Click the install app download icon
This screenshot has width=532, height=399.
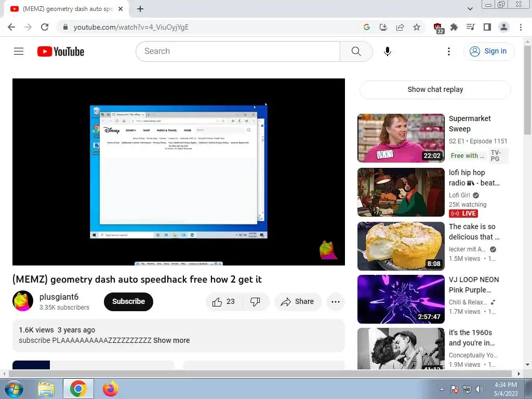point(383,27)
